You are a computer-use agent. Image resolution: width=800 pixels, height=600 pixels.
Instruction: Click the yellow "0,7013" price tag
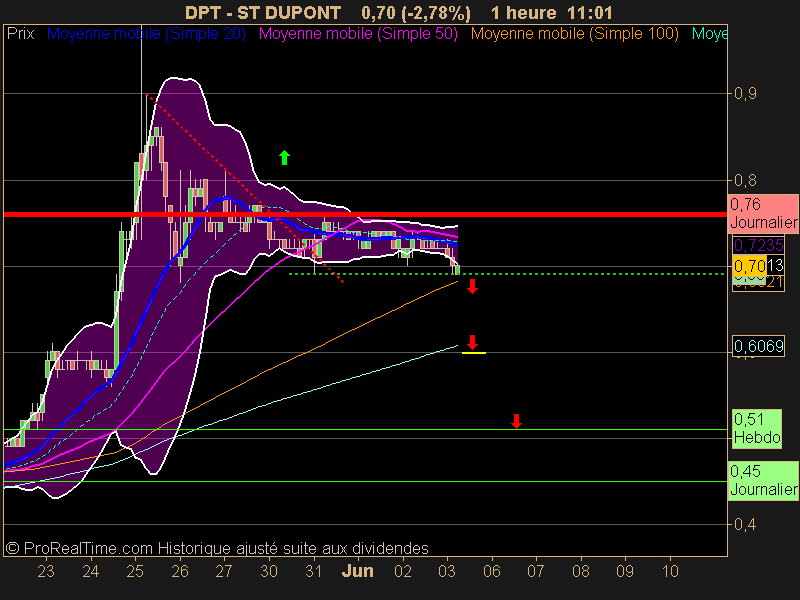(x=758, y=265)
